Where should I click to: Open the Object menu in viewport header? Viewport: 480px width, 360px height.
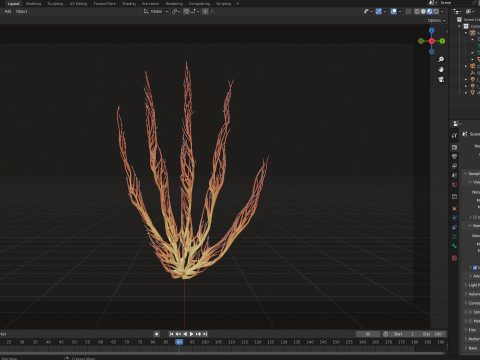click(x=21, y=11)
